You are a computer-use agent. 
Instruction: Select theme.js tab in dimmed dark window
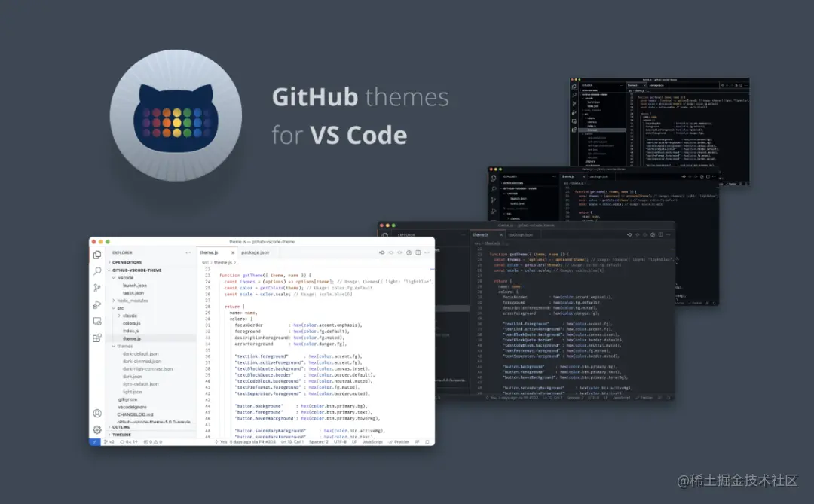pos(481,234)
